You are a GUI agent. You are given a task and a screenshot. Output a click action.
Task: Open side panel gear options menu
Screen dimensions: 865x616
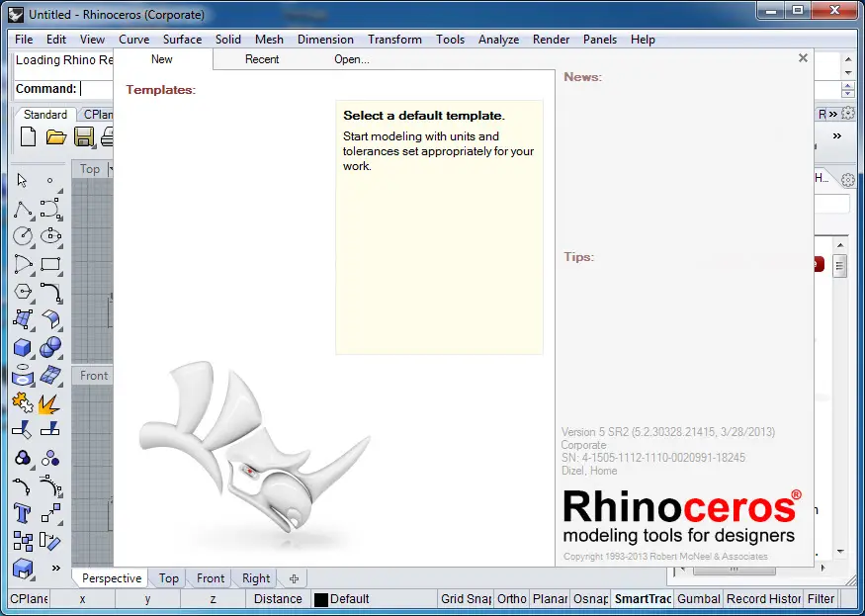pos(848,179)
